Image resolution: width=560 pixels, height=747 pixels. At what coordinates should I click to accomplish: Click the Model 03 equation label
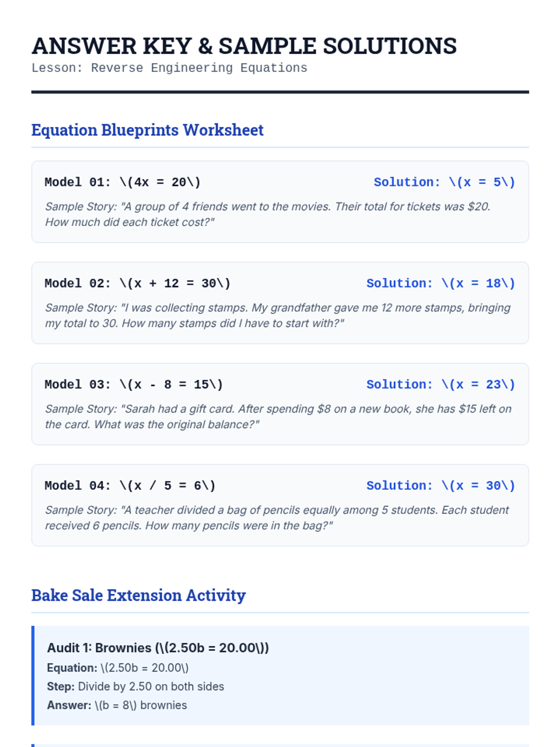point(134,385)
